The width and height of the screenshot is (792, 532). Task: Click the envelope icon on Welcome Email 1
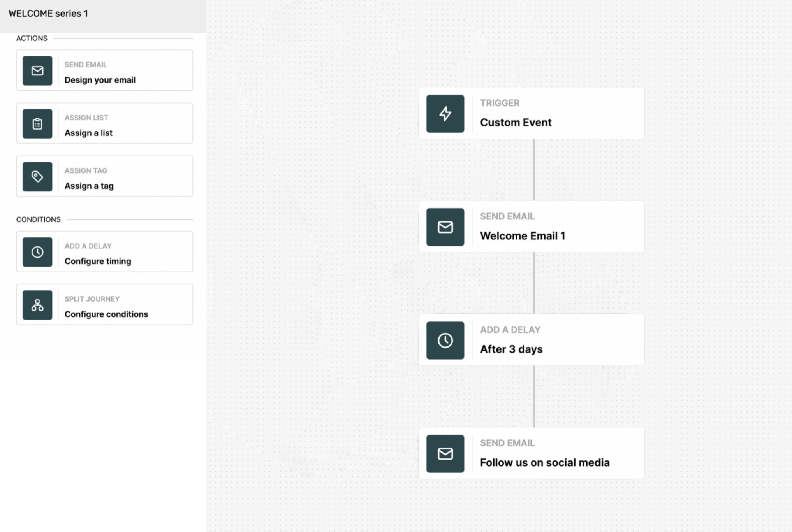pyautogui.click(x=445, y=227)
